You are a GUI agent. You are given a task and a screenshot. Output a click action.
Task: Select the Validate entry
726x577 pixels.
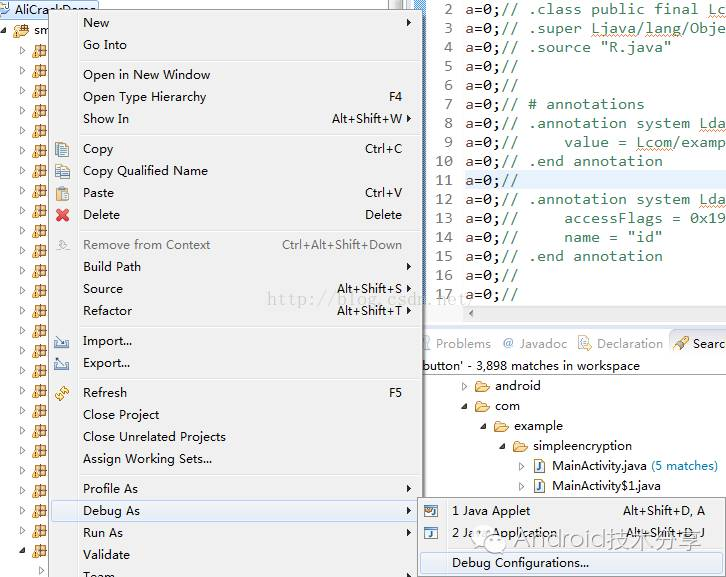point(237,555)
